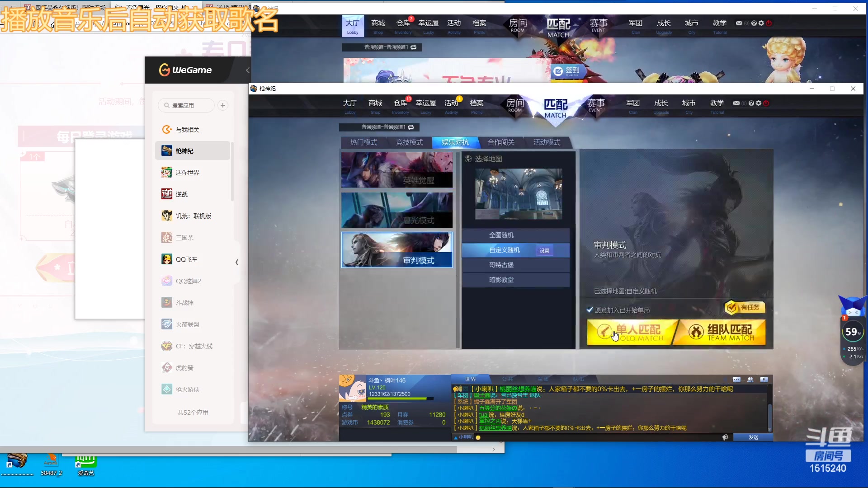This screenshot has height=488, width=868.
Task: Select 曙光模式 mode thumbnail
Action: (x=397, y=210)
